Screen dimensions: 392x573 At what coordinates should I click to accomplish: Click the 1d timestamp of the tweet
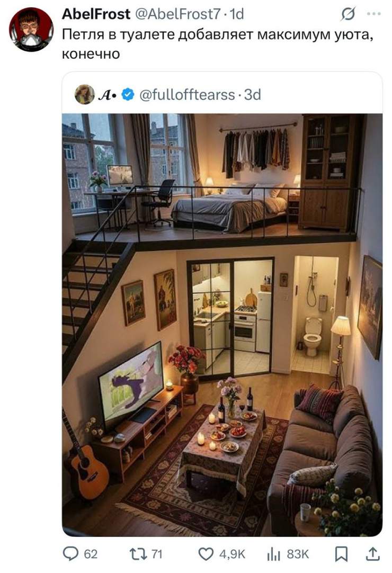click(x=237, y=14)
